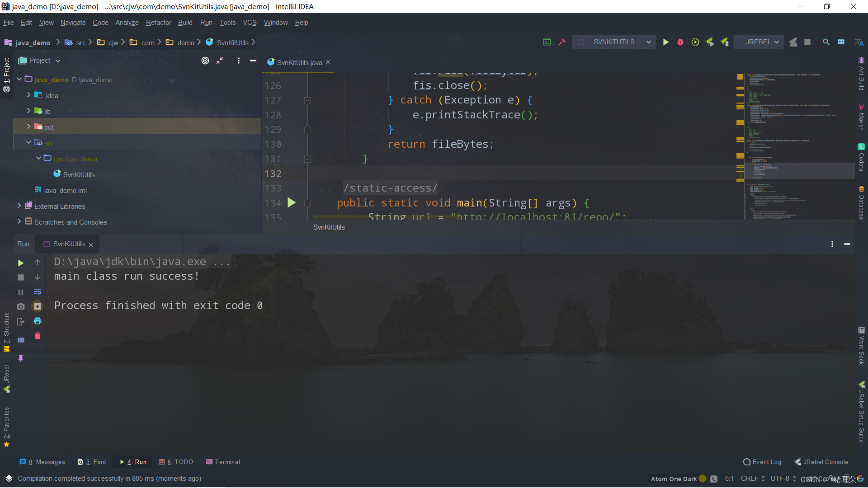The height and width of the screenshot is (488, 868).
Task: Toggle scroll to end in Run console
Action: pos(38,306)
